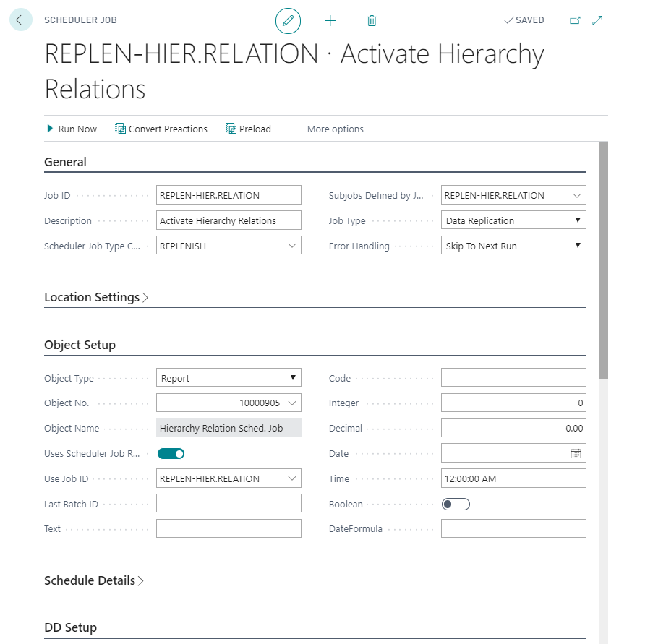This screenshot has height=644, width=645.
Task: Enable the Boolean toggle switch
Action: pyautogui.click(x=456, y=504)
